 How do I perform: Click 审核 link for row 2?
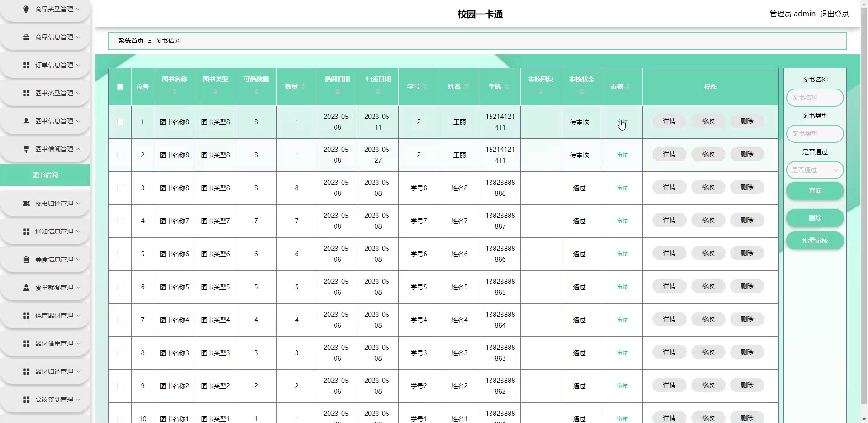[622, 155]
